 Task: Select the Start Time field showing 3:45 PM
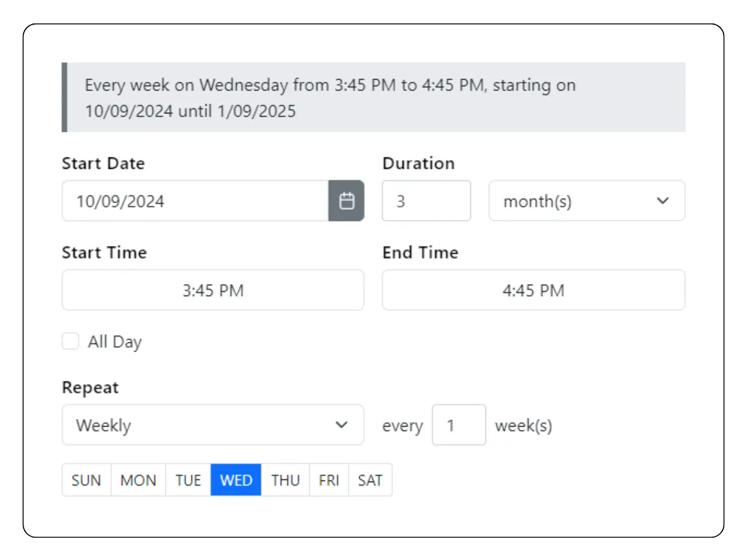[213, 290]
